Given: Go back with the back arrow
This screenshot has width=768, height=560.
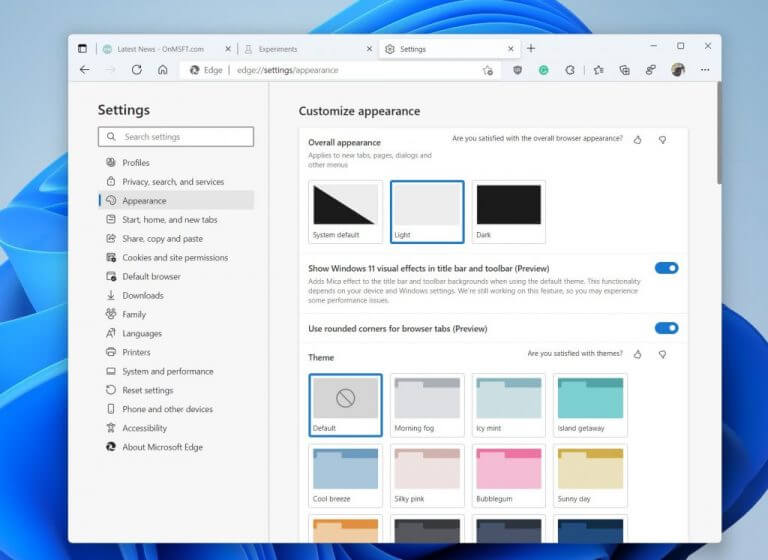Looking at the screenshot, I should coord(85,70).
